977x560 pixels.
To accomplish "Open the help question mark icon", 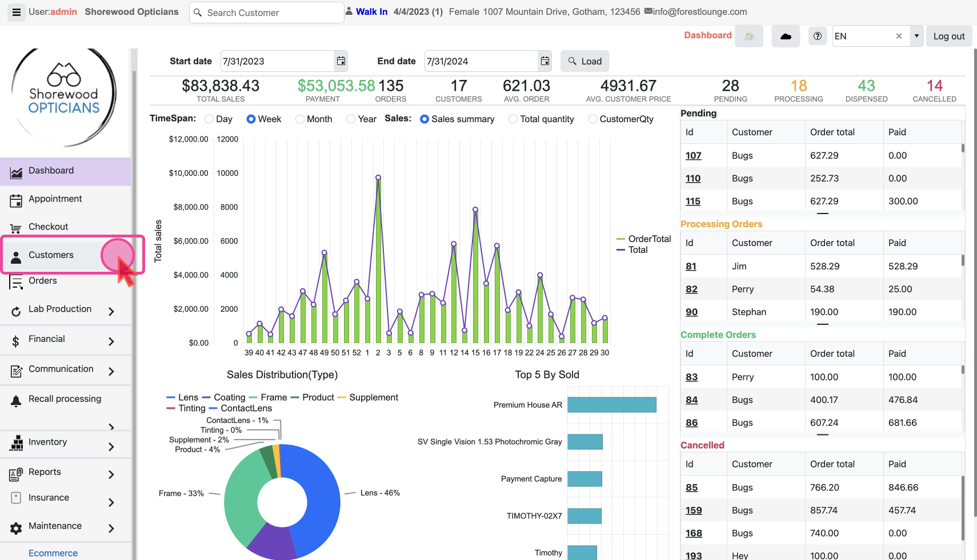I will [818, 36].
